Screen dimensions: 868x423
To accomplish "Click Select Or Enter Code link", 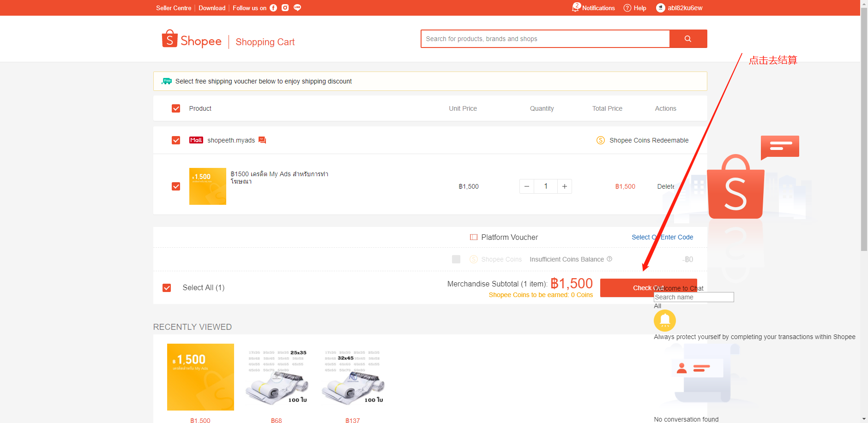I will point(663,237).
